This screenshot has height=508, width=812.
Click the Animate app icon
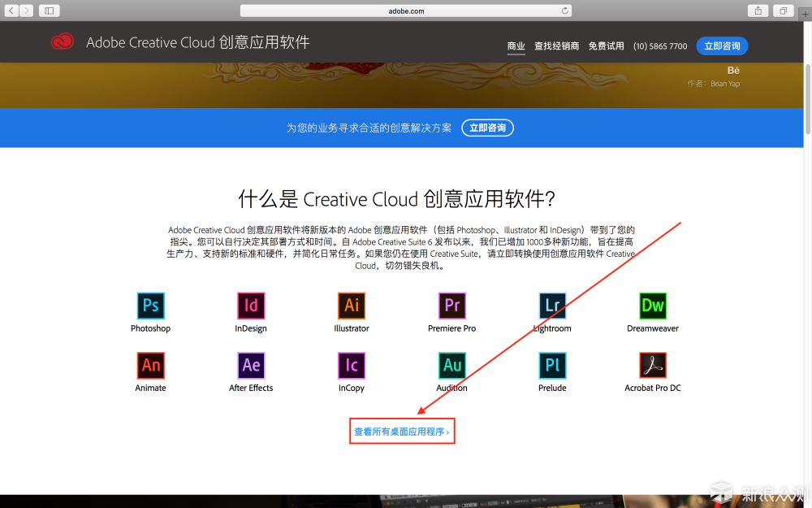151,366
